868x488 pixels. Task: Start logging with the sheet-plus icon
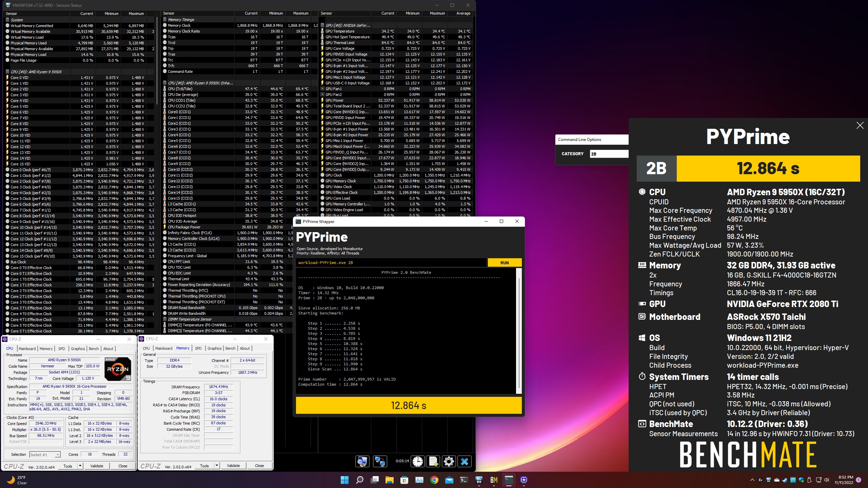(433, 461)
